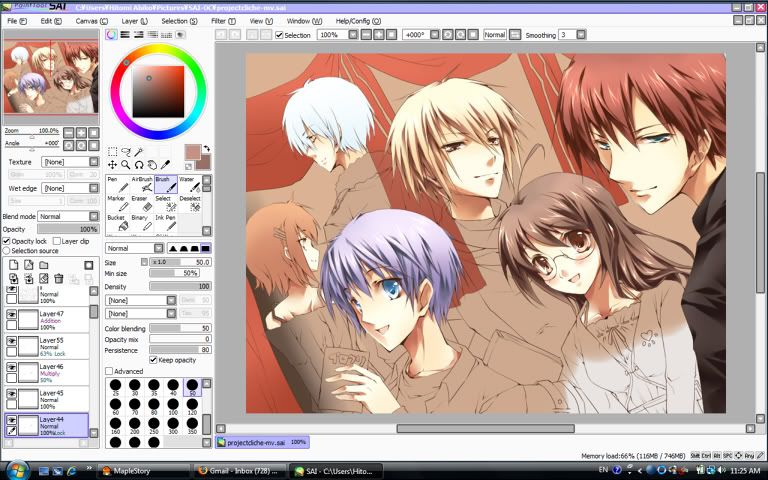Click the Windows Start orb

[18, 471]
